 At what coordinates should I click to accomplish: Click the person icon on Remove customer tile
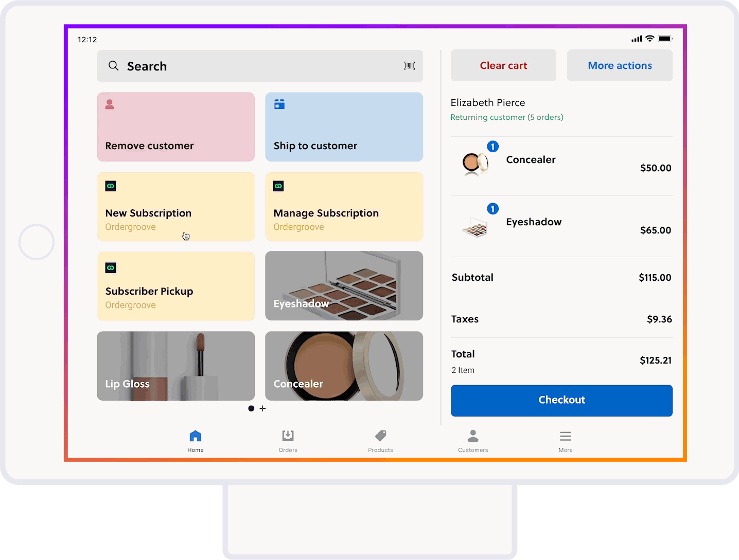110,104
